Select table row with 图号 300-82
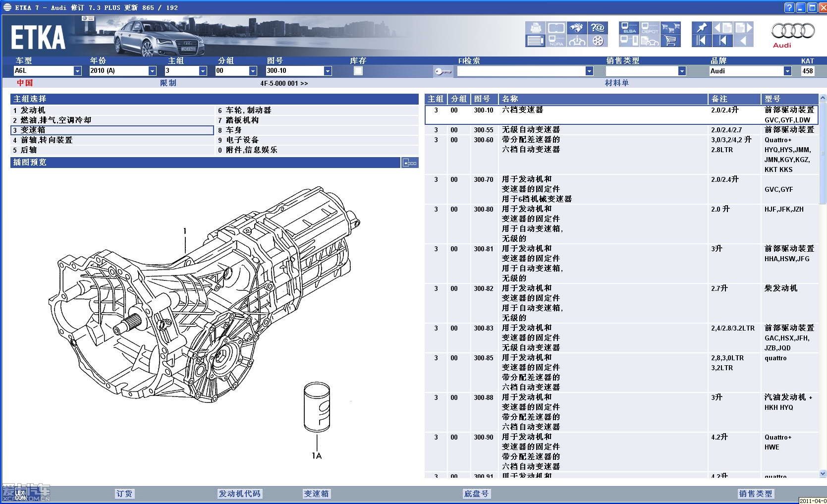The image size is (827, 504). point(621,303)
